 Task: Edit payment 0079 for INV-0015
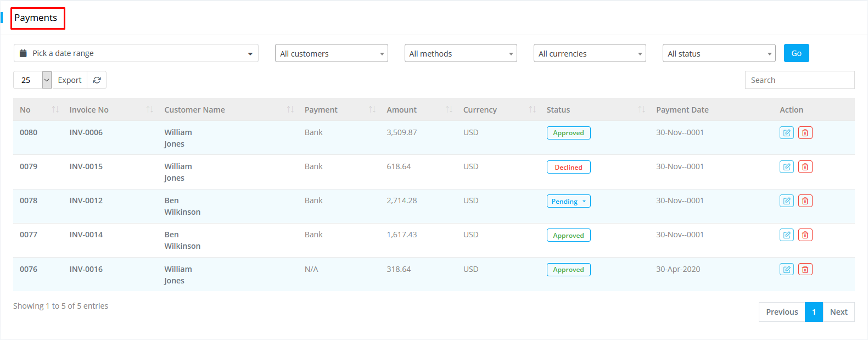click(786, 167)
